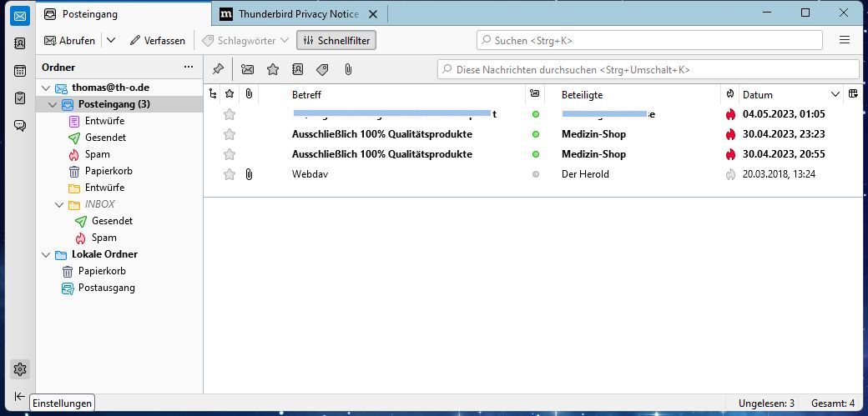The width and height of the screenshot is (868, 416).
Task: Toggle starred messages filter
Action: coord(272,69)
